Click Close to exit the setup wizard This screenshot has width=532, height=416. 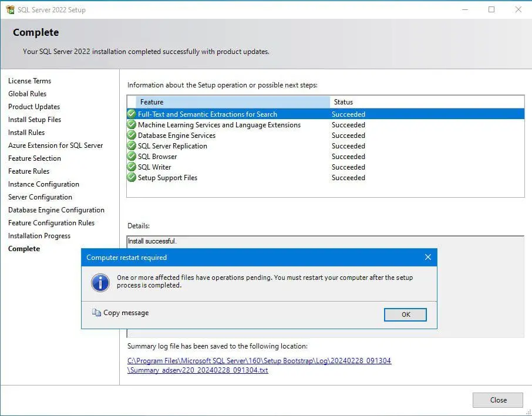(x=497, y=400)
